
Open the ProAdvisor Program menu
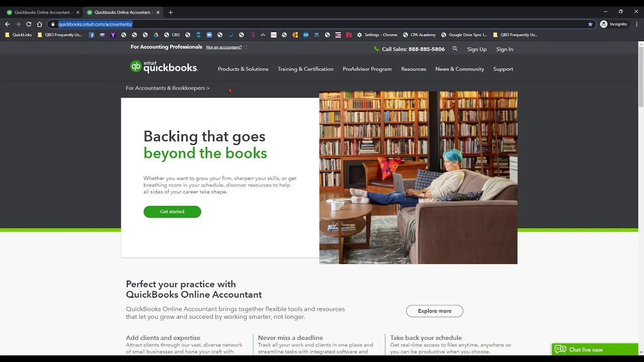pyautogui.click(x=367, y=69)
